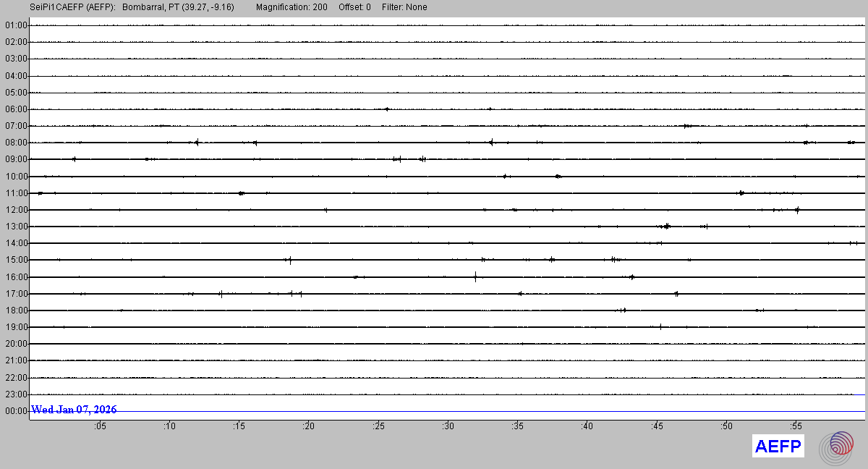Click the Filter: None header text

(x=404, y=7)
